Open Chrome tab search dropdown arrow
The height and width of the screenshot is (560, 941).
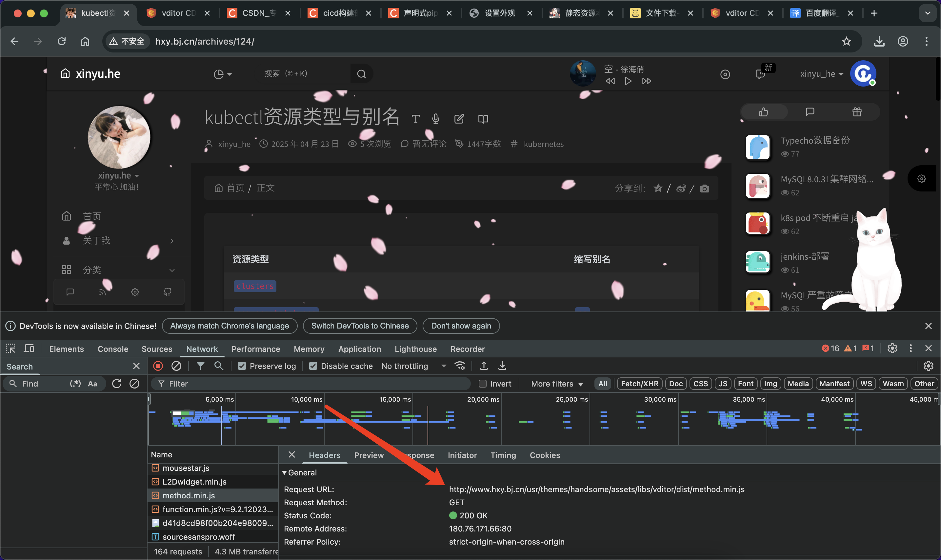[928, 13]
